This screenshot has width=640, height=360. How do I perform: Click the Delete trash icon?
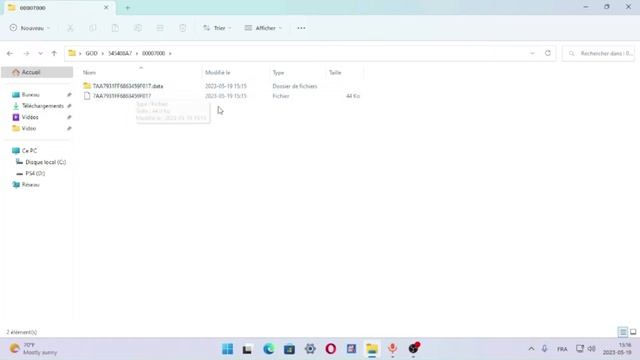pyautogui.click(x=182, y=28)
